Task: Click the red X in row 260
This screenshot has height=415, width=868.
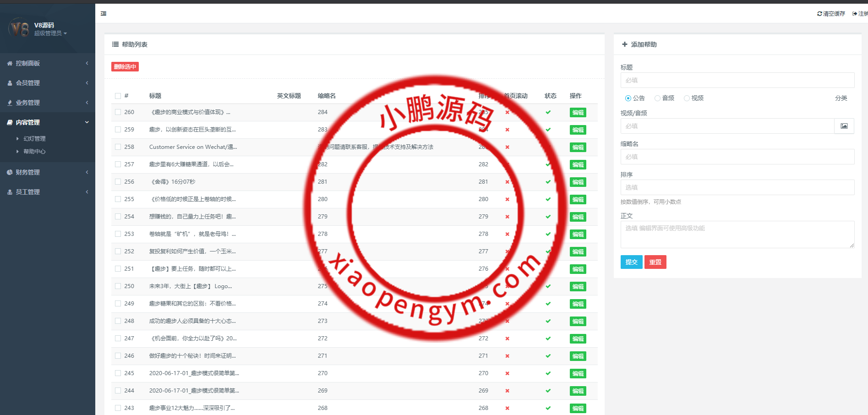Action: [507, 112]
